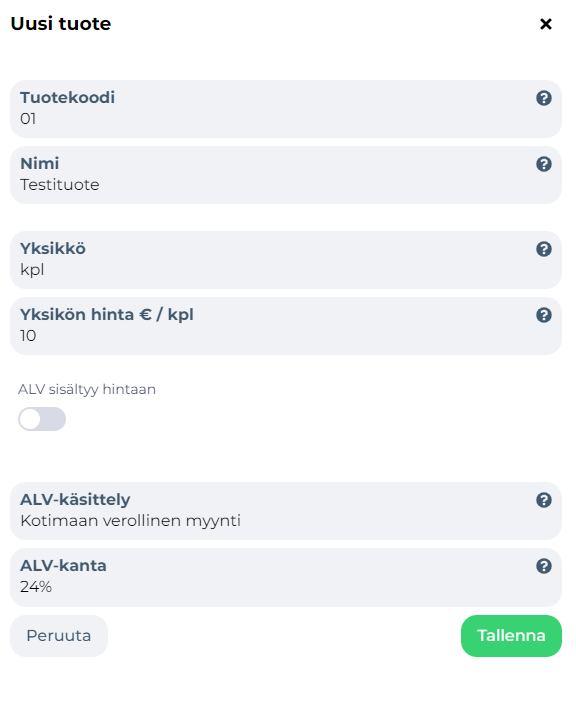Click the Uusi tuote heading
Screen dimensions: 576x704
click(x=61, y=24)
